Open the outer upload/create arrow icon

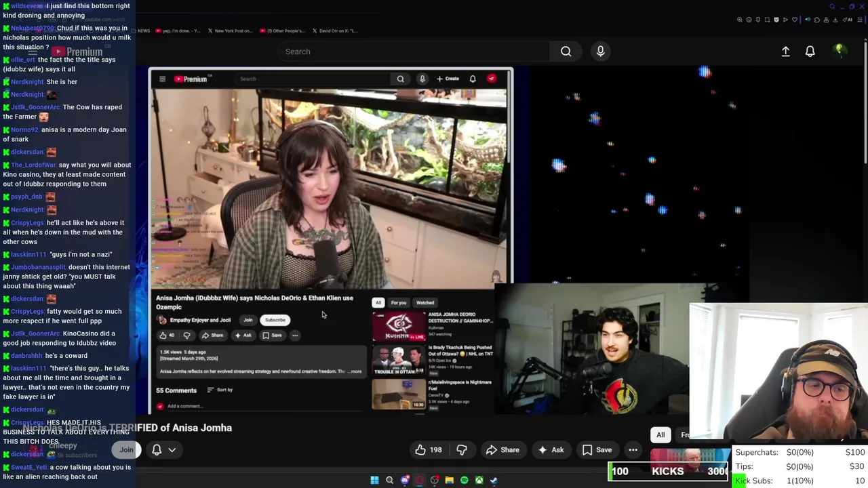[785, 52]
